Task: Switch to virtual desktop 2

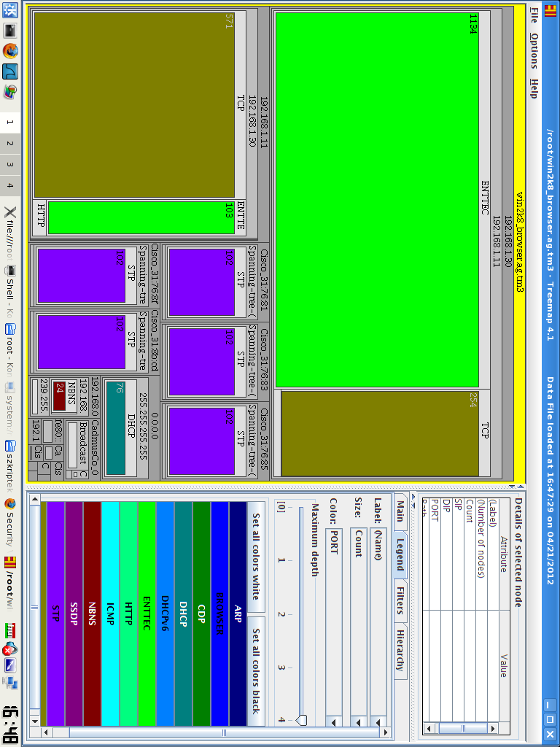Action: pos(10,143)
